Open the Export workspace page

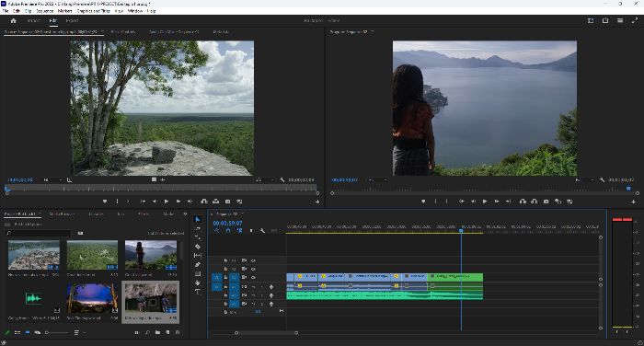point(72,20)
